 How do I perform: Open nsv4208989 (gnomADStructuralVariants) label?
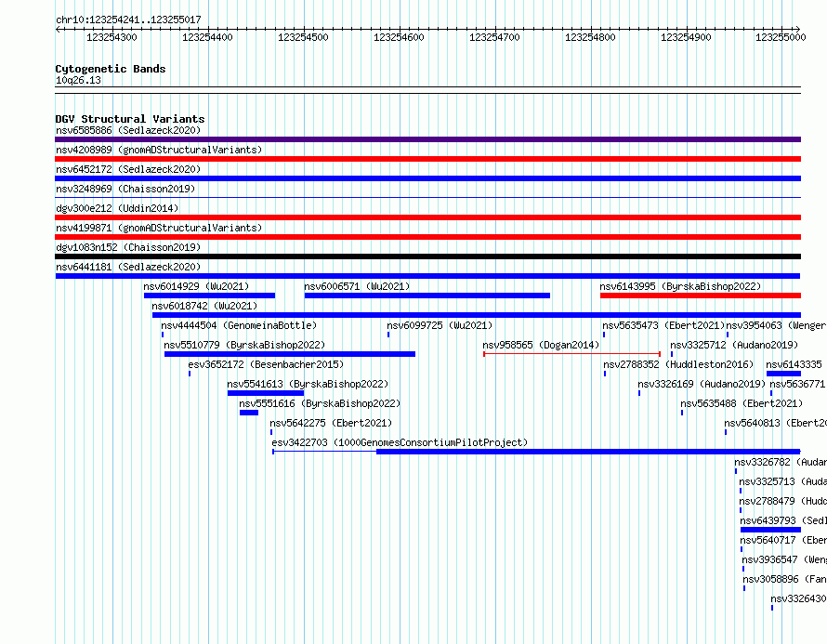coord(159,150)
